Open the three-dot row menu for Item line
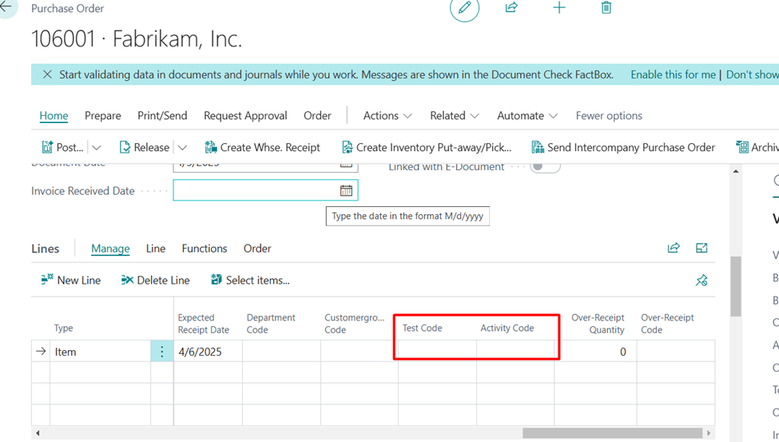The image size is (779, 442). 161,352
